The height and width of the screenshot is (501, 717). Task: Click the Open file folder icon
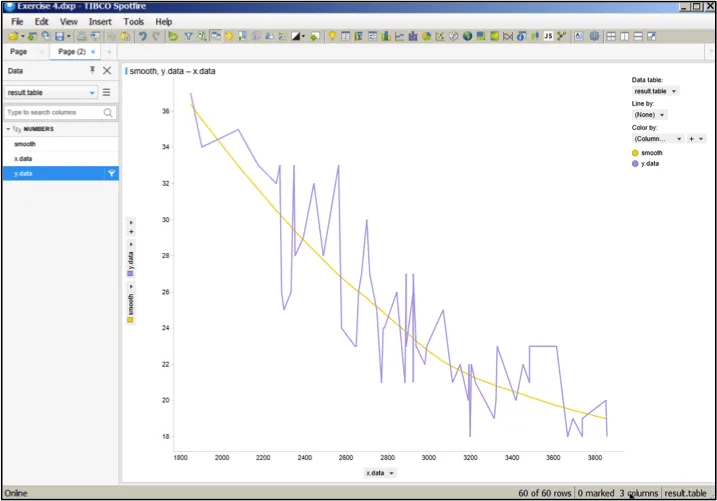point(13,36)
